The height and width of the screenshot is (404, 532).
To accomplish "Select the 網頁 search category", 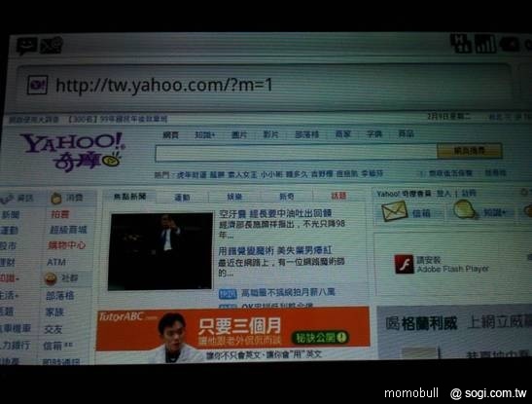I will click(x=170, y=135).
